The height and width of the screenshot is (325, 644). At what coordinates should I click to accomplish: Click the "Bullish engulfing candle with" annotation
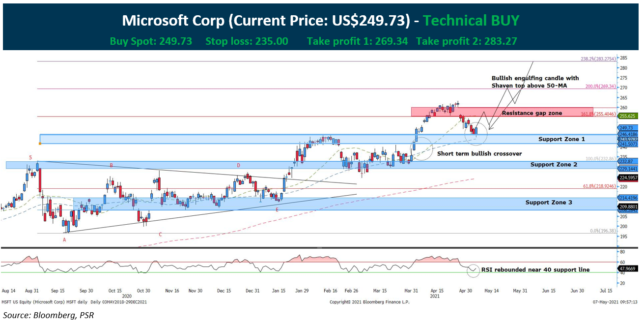[x=535, y=78]
